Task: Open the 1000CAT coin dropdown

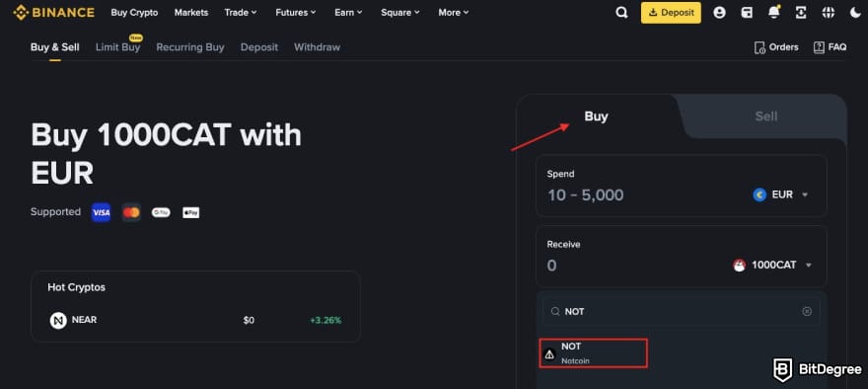Action: [x=772, y=266]
